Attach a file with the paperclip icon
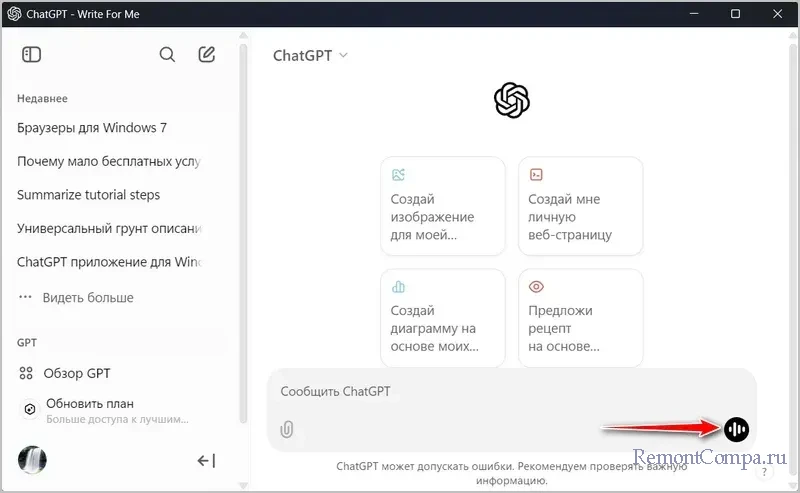800x493 pixels. click(x=287, y=429)
